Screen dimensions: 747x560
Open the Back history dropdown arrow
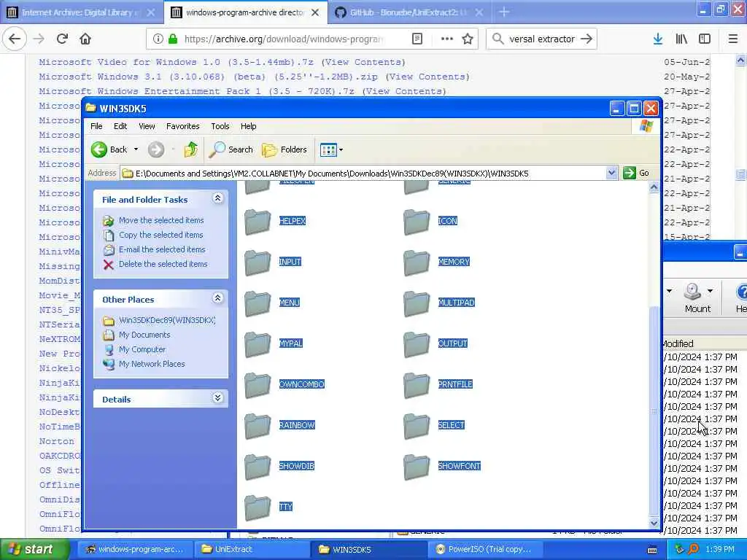(136, 149)
